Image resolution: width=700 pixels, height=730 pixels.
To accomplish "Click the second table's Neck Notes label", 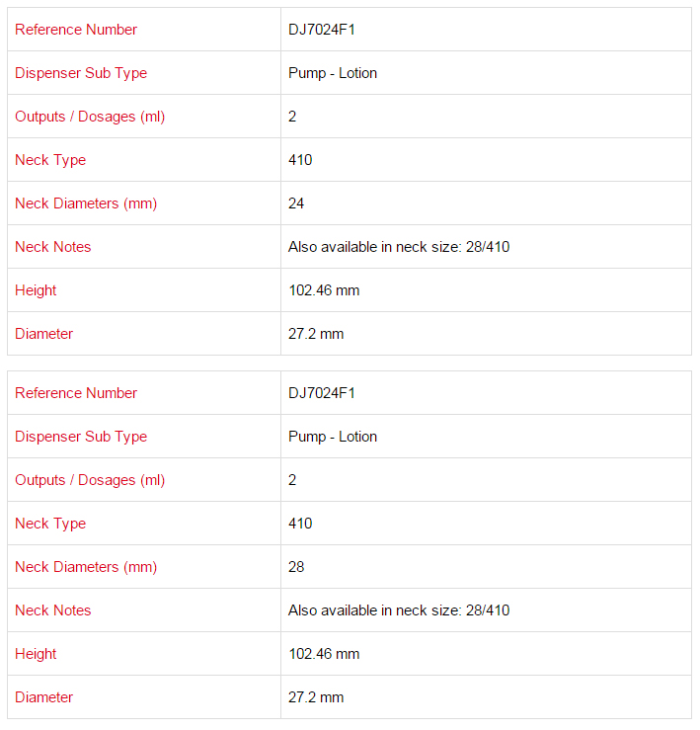I will click(53, 610).
